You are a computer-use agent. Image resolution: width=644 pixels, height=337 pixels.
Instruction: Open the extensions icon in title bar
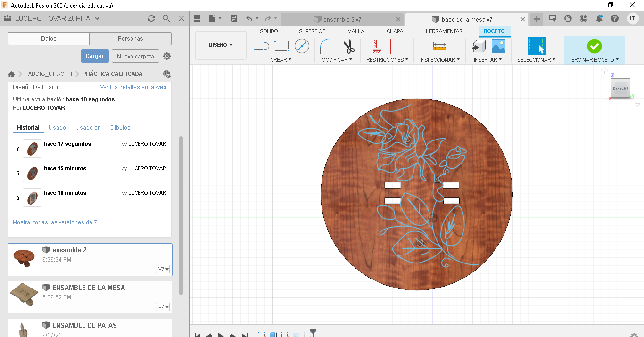(x=568, y=18)
